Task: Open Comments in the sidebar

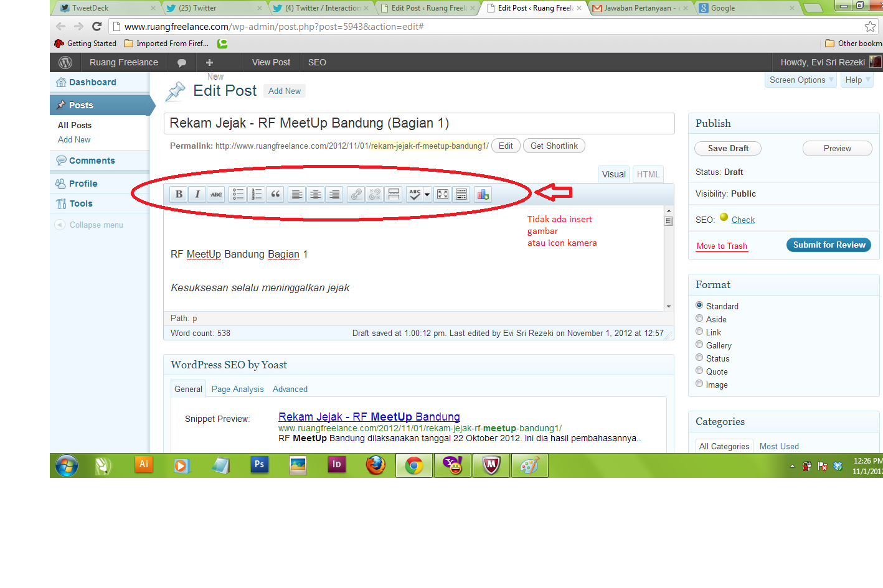Action: [92, 161]
